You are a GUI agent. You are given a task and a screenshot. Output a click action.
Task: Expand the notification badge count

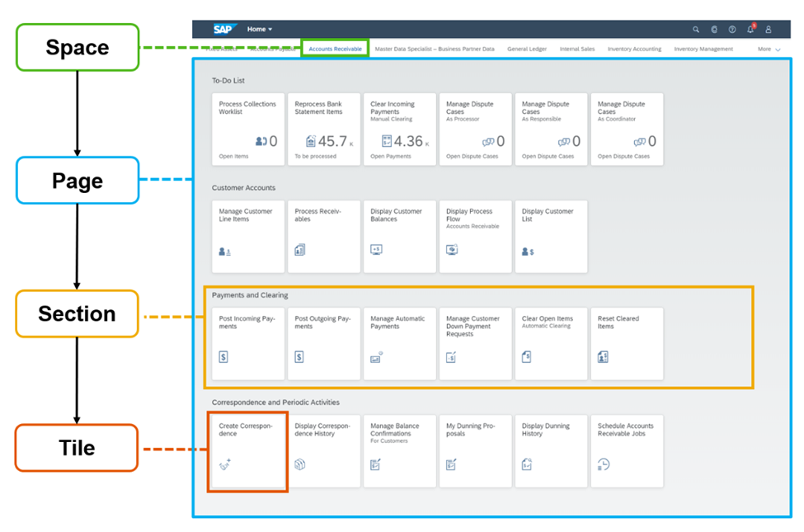coord(755,24)
